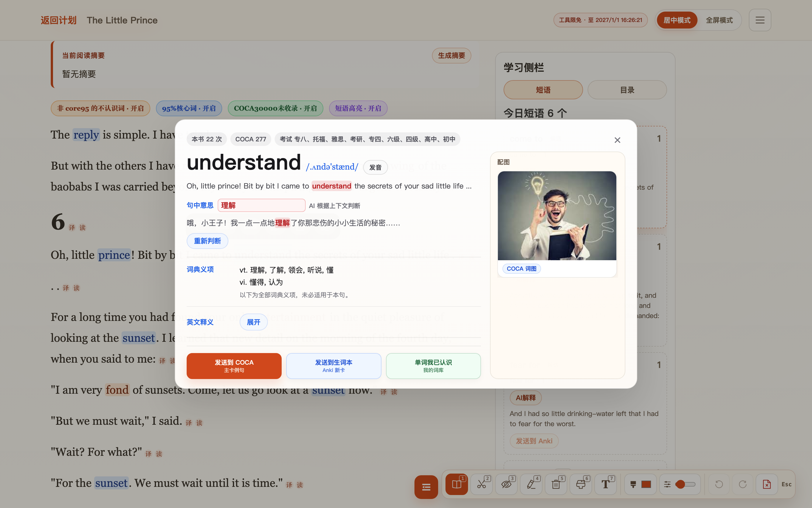Edit the 句中意思 input field

click(261, 205)
